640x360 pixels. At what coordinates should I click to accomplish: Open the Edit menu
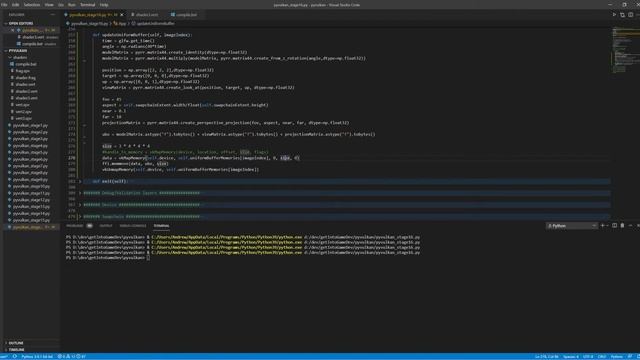[x=16, y=5]
